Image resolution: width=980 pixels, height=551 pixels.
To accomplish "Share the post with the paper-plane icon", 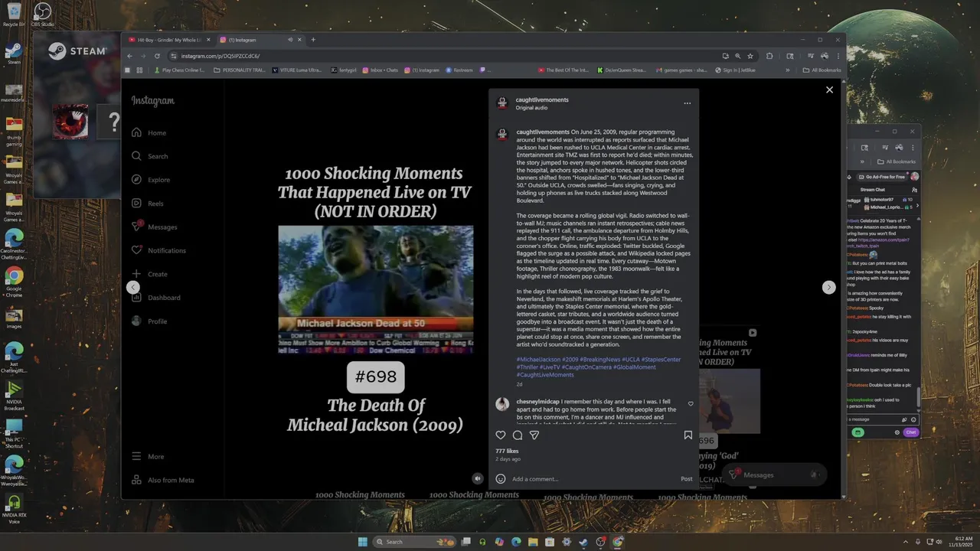I will pos(534,435).
